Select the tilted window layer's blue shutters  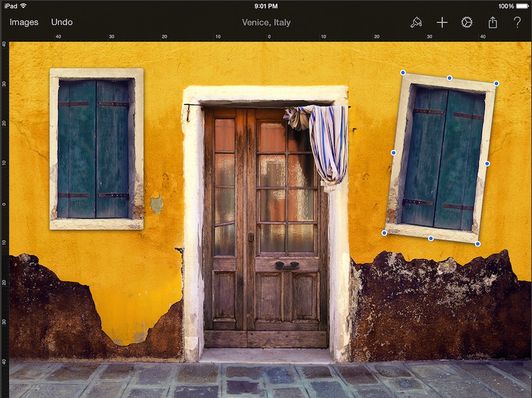click(x=440, y=158)
